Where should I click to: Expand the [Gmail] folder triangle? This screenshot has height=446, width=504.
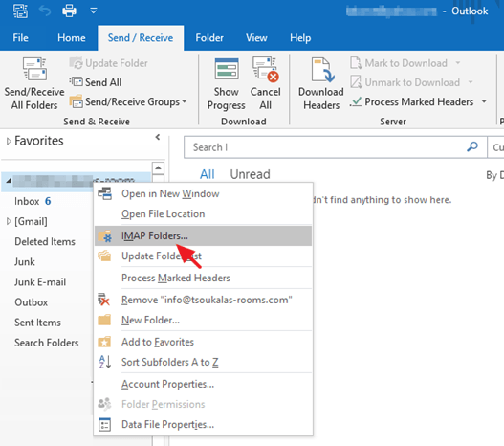pyautogui.click(x=9, y=221)
